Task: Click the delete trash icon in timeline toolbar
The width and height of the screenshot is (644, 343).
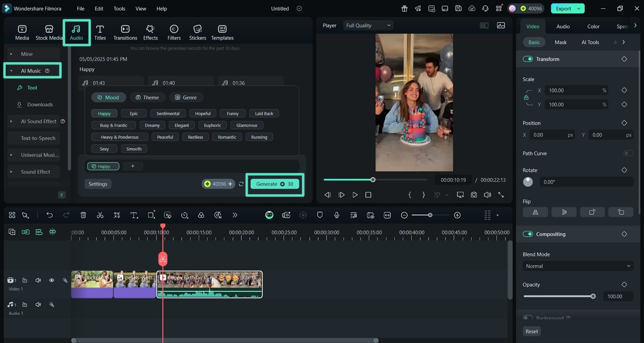Action: point(83,215)
